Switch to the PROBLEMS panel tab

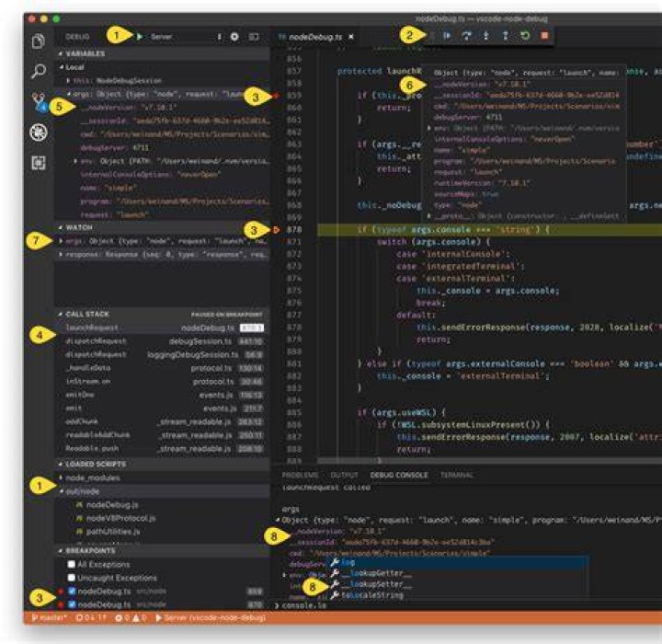[x=300, y=475]
